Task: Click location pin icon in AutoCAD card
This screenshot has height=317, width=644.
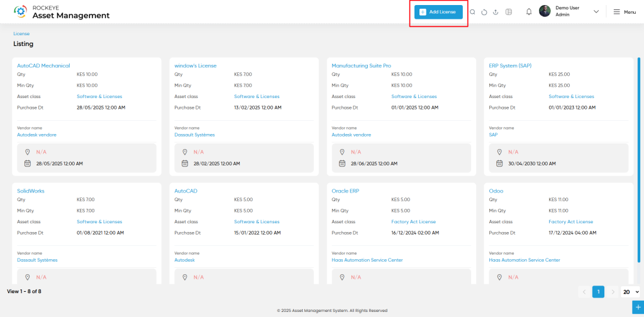Action: coord(185,277)
